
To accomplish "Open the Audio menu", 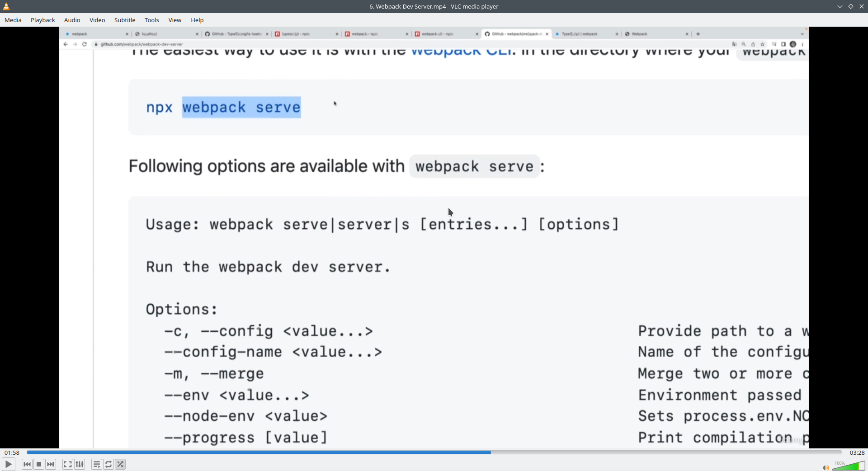I will (72, 20).
